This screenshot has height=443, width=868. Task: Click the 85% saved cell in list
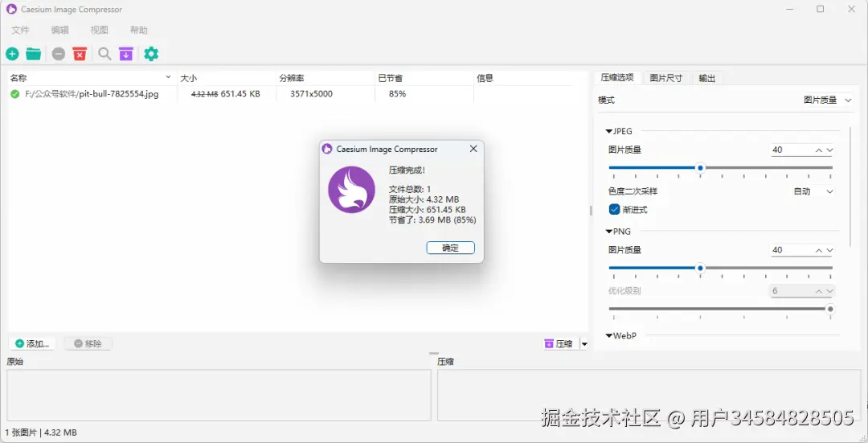[x=398, y=94]
